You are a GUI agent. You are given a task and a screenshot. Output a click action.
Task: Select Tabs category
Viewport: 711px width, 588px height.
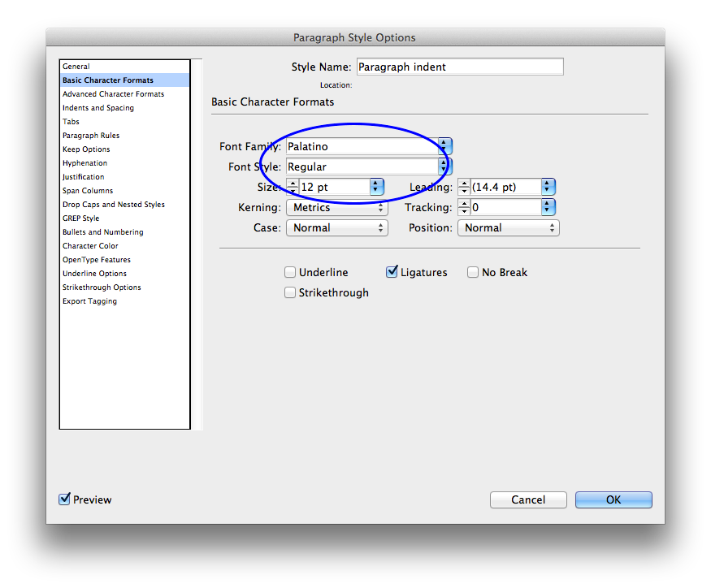click(124, 122)
